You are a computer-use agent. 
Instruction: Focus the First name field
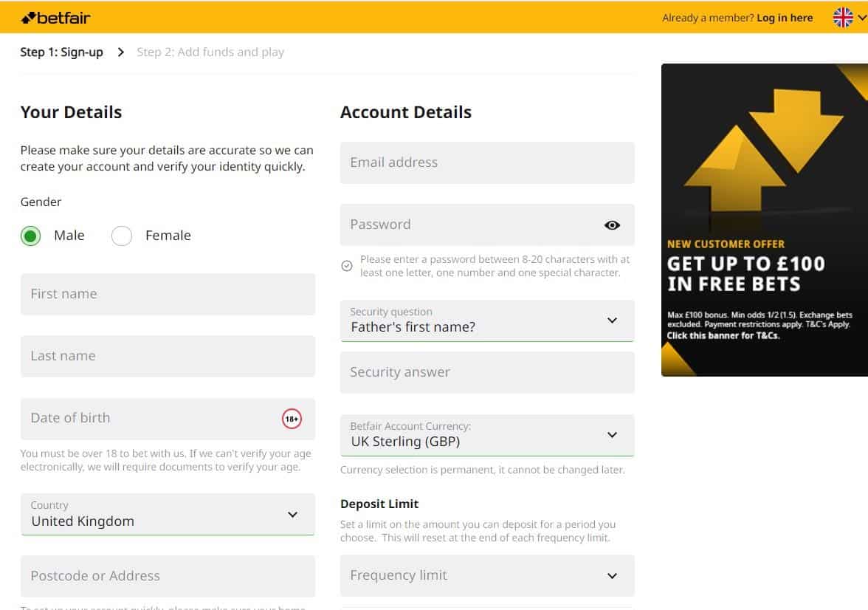coord(168,294)
